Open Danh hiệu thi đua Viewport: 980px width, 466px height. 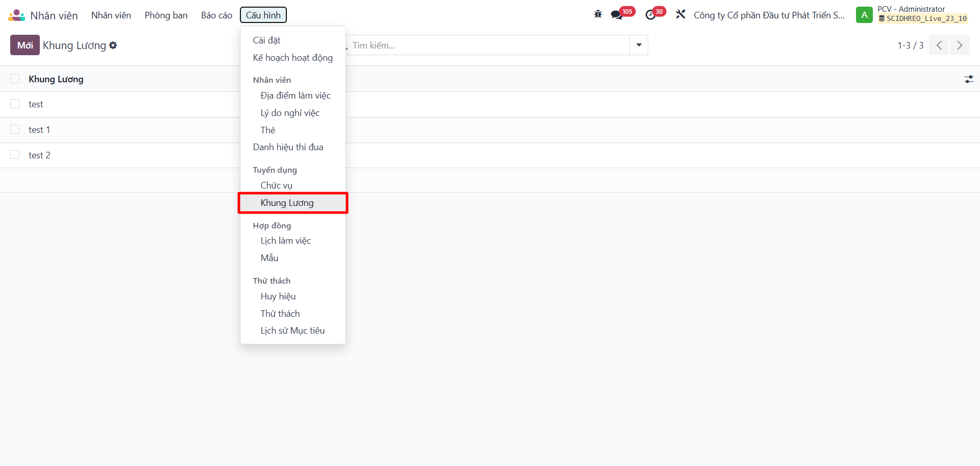(293, 147)
